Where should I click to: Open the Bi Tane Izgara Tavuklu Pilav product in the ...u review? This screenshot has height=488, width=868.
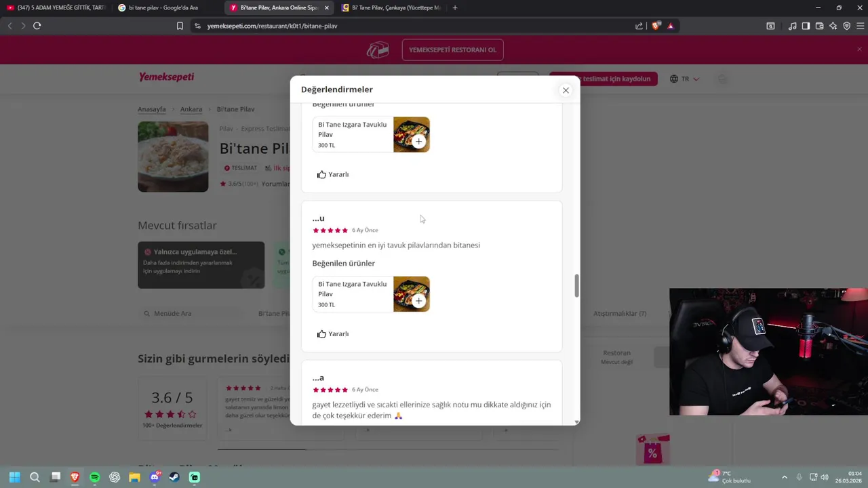[x=371, y=294]
